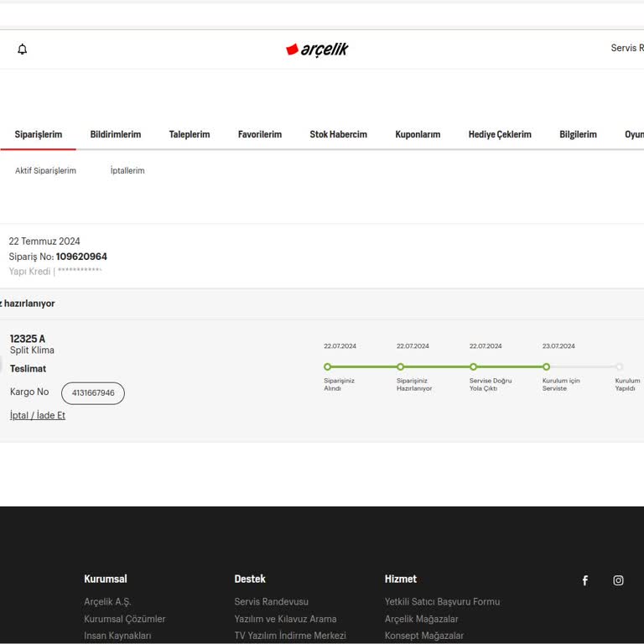Viewport: 644px width, 644px height.
Task: Click the product name 12325 A
Action: (28, 339)
